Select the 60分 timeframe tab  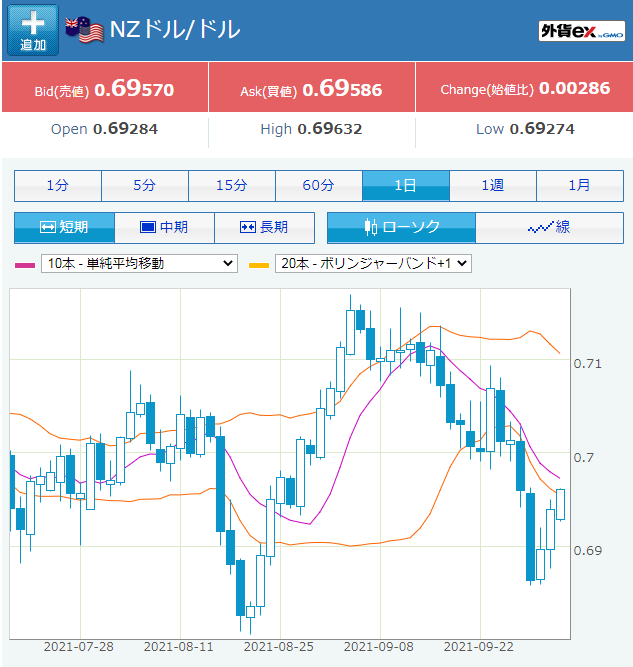pyautogui.click(x=319, y=186)
